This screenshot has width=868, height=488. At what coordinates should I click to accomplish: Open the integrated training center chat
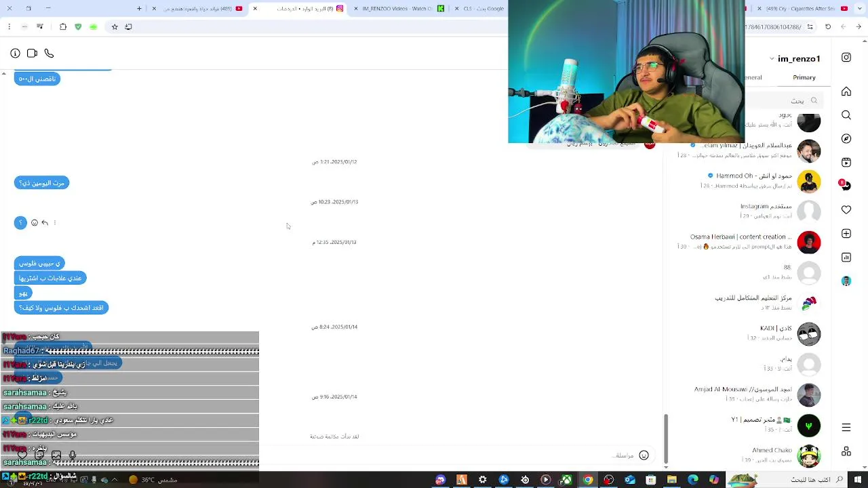point(749,302)
